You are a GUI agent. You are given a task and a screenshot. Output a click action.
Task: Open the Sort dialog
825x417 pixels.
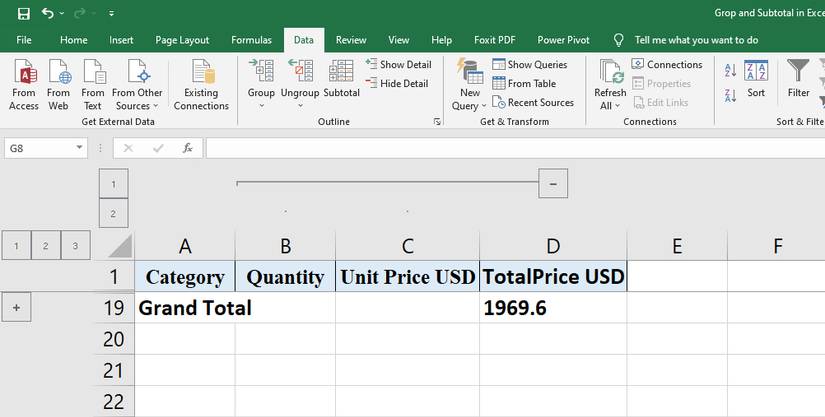(756, 79)
